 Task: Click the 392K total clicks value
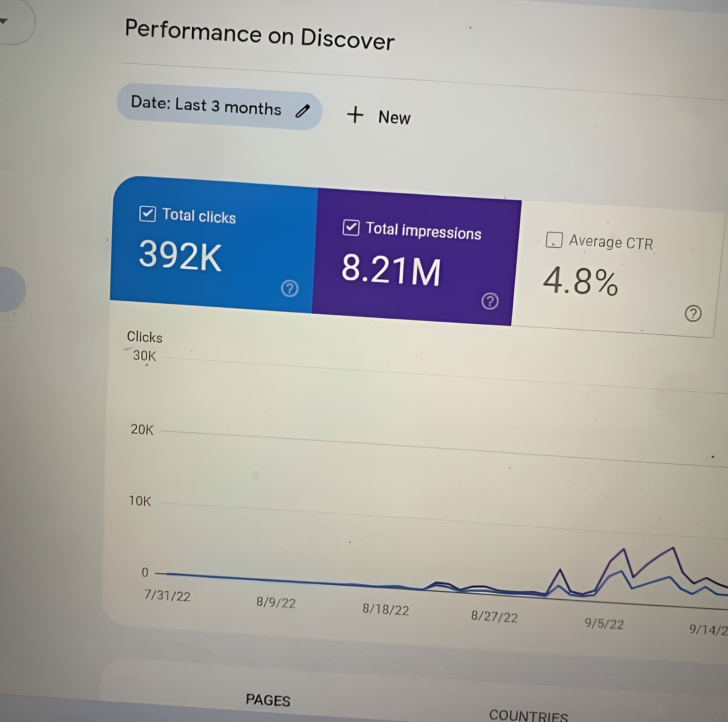180,256
